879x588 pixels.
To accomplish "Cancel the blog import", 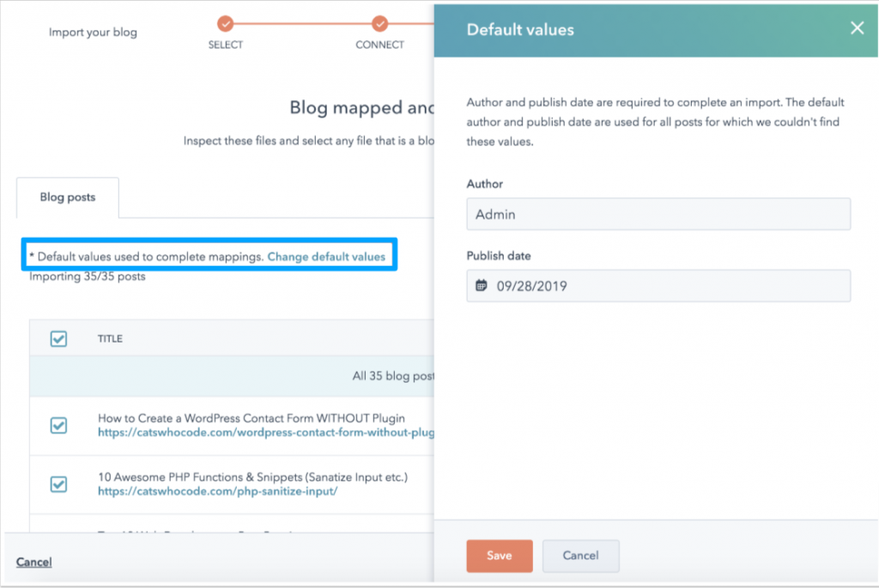I will [x=33, y=561].
